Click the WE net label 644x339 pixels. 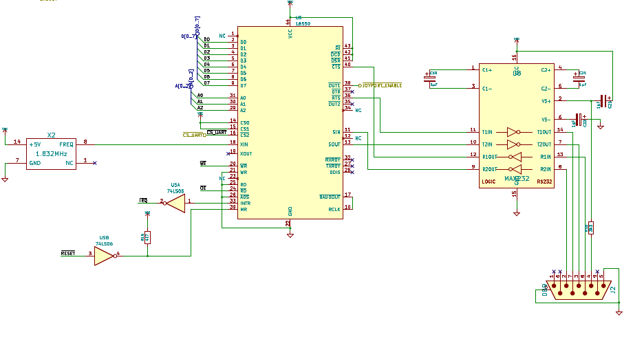(x=203, y=164)
